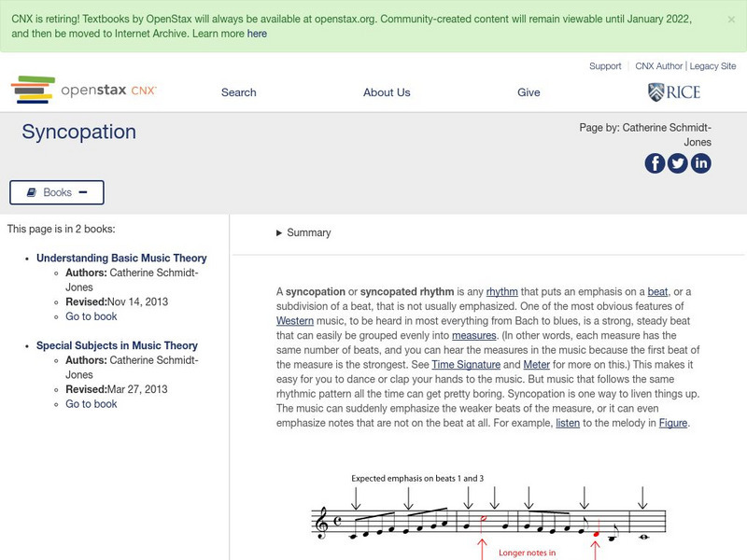747x560 pixels.
Task: Open the Time Signature link
Action: 466,363
